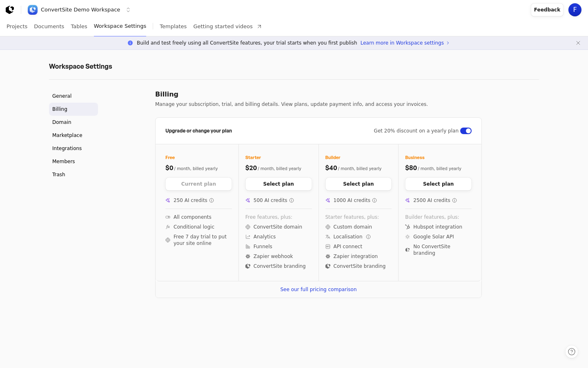The height and width of the screenshot is (368, 588).
Task: Click the Localisation translate icon
Action: pos(328,237)
